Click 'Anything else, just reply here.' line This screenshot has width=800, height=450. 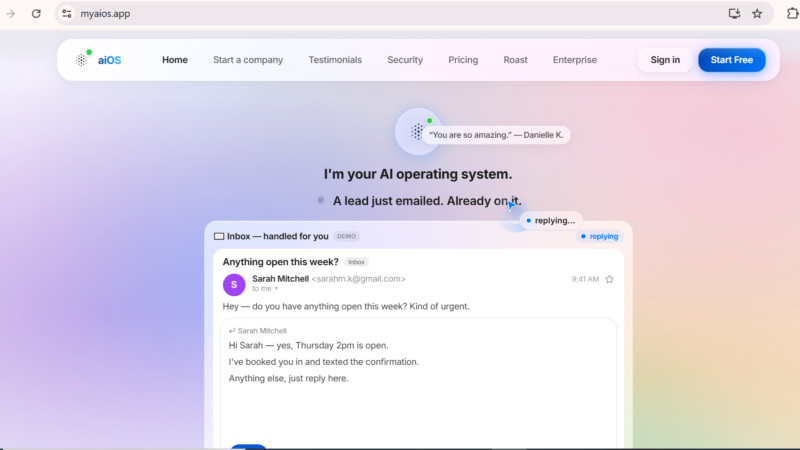[x=288, y=378]
